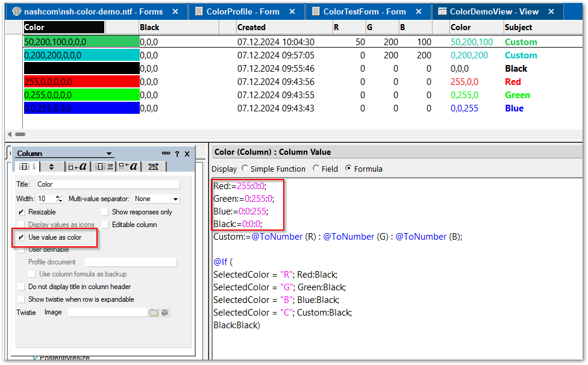Viewport: 588px width, 365px height.
Task: Select the Title style tab icon
Action: pos(154,166)
